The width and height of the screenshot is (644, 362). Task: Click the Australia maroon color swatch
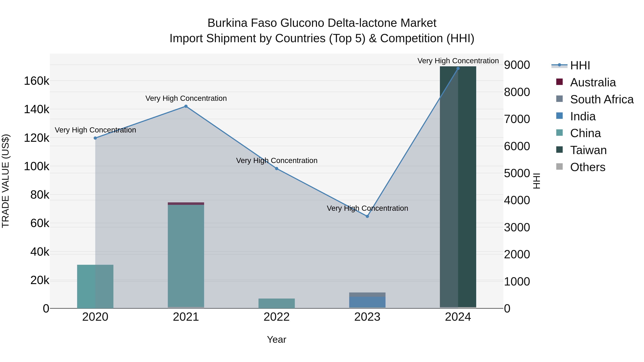tap(560, 82)
